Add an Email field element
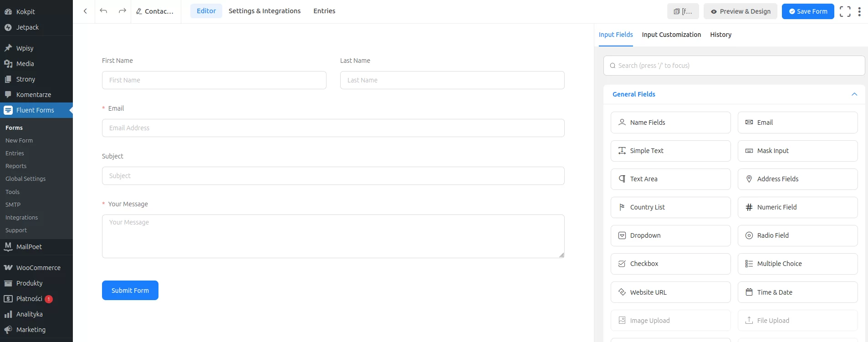This screenshot has width=868, height=342. pyautogui.click(x=797, y=123)
